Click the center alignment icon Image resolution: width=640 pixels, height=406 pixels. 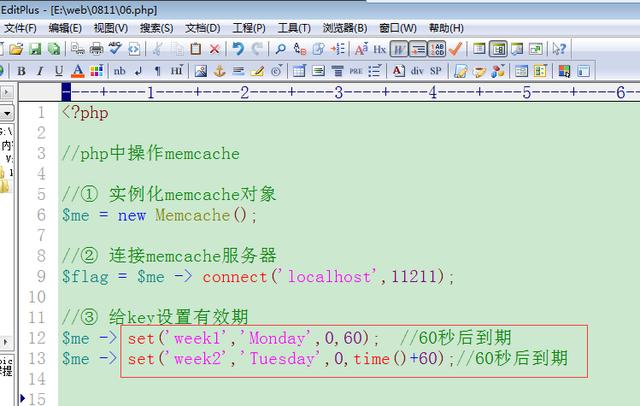pyautogui.click(x=337, y=71)
